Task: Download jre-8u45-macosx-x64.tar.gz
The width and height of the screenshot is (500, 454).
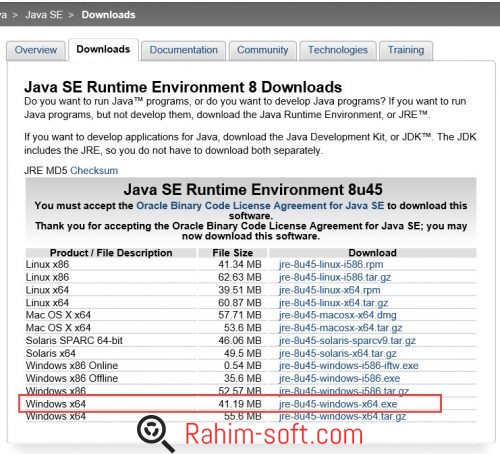Action: (340, 328)
